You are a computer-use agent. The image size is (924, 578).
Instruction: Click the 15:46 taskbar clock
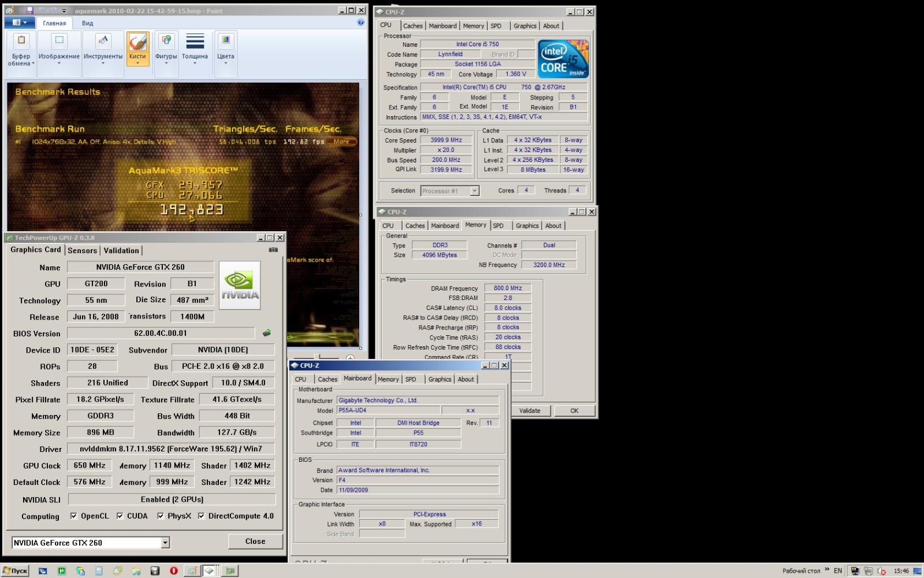pyautogui.click(x=901, y=571)
